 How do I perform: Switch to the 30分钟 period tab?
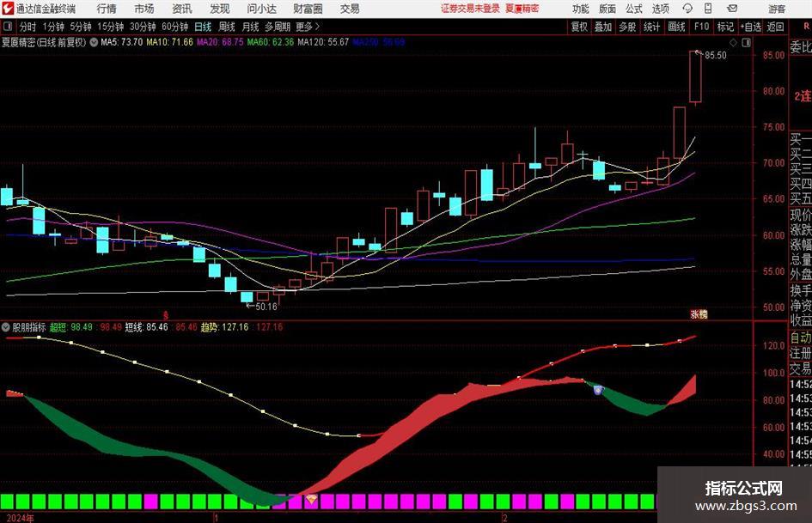[143, 27]
